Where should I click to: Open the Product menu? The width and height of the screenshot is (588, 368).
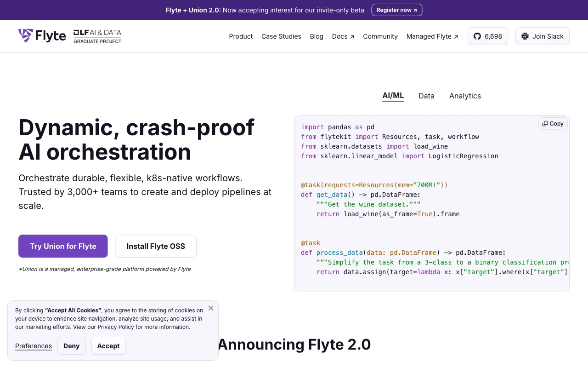click(x=241, y=36)
